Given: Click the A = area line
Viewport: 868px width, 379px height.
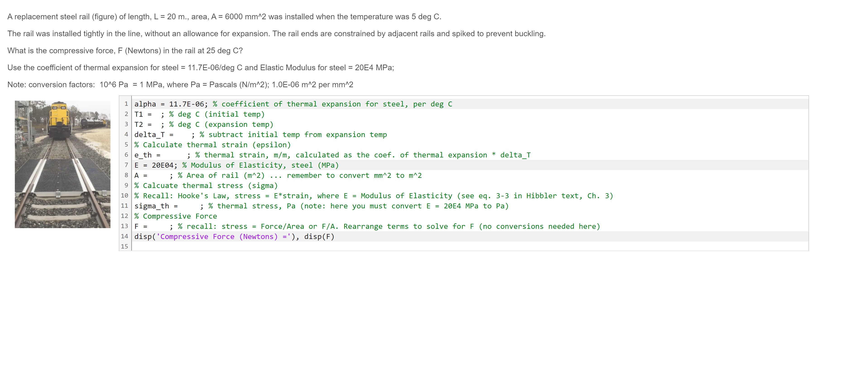Looking at the screenshot, I should point(278,175).
